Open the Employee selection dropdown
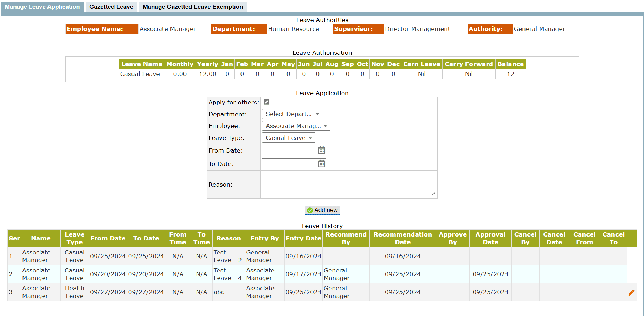This screenshot has height=317, width=644. click(296, 126)
